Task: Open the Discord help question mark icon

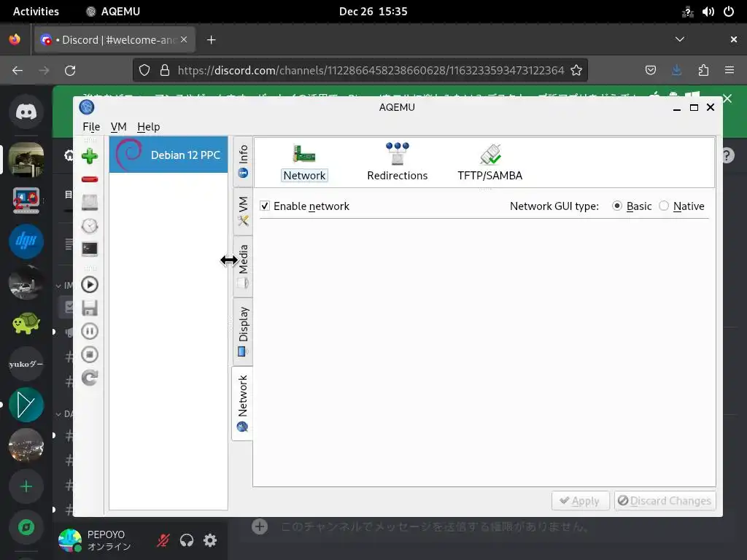Action: tap(728, 156)
